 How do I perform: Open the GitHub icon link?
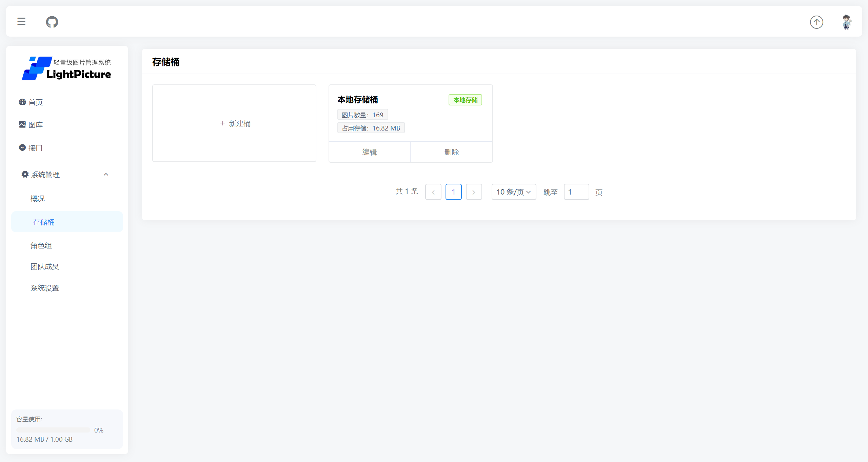52,22
